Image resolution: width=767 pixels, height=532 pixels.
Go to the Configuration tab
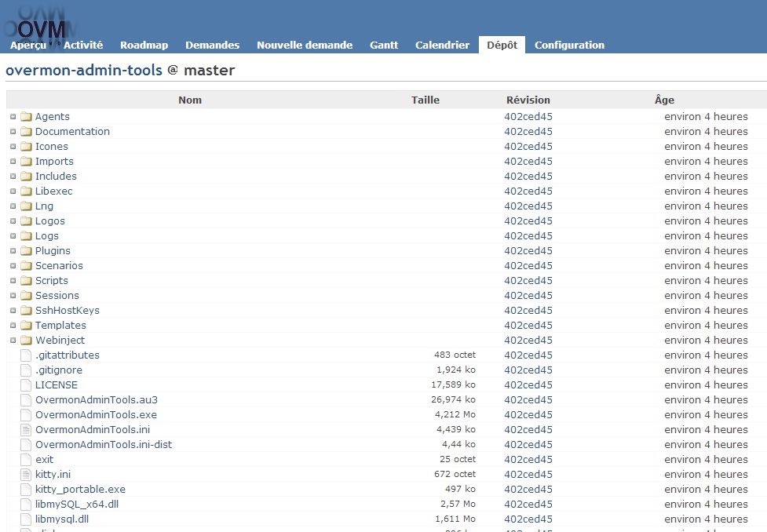[x=569, y=46]
